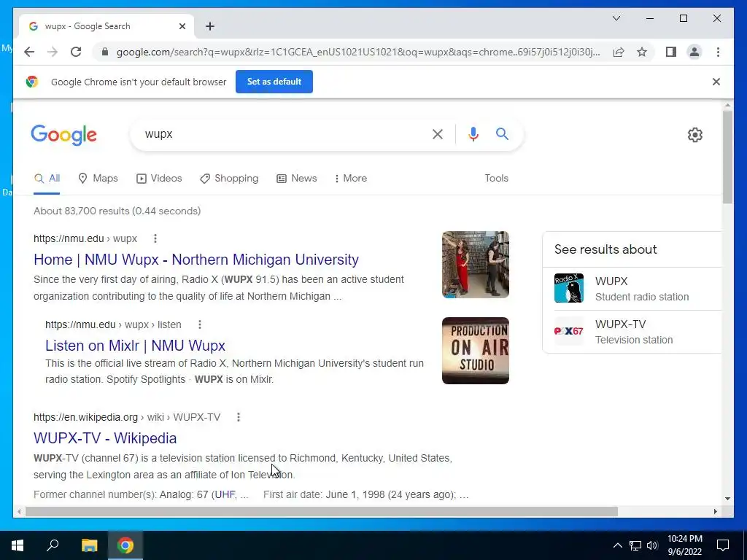
Task: Open the taskbar clock and calendar
Action: click(x=684, y=545)
